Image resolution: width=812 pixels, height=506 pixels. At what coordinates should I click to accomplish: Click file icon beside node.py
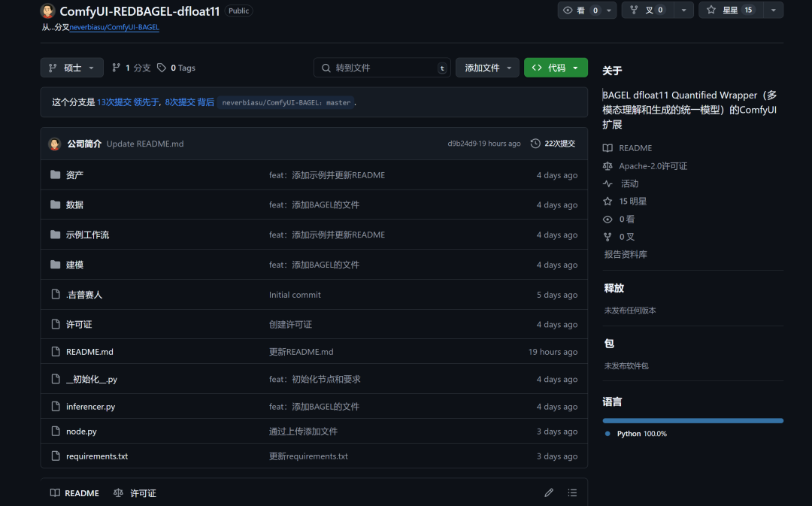pyautogui.click(x=56, y=431)
